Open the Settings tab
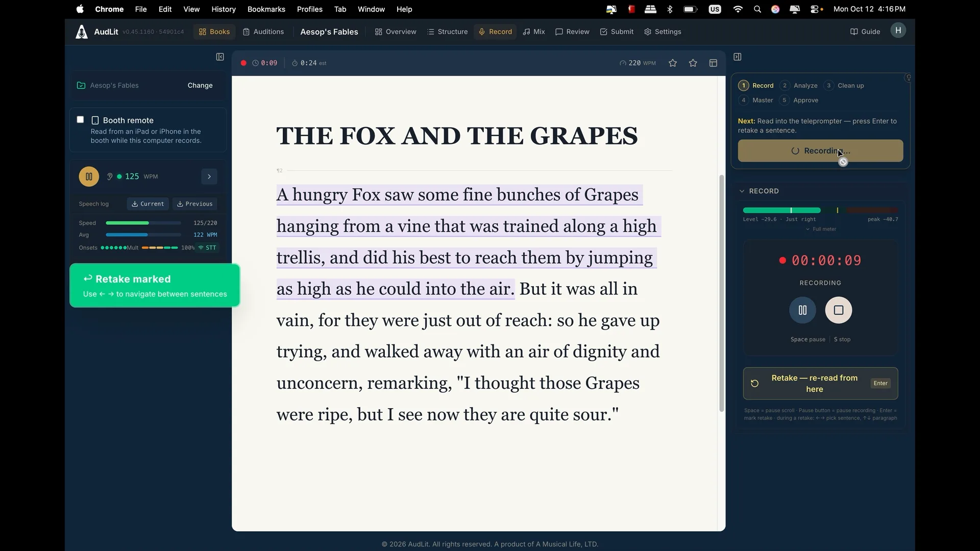Image resolution: width=980 pixels, height=551 pixels. pos(663,32)
